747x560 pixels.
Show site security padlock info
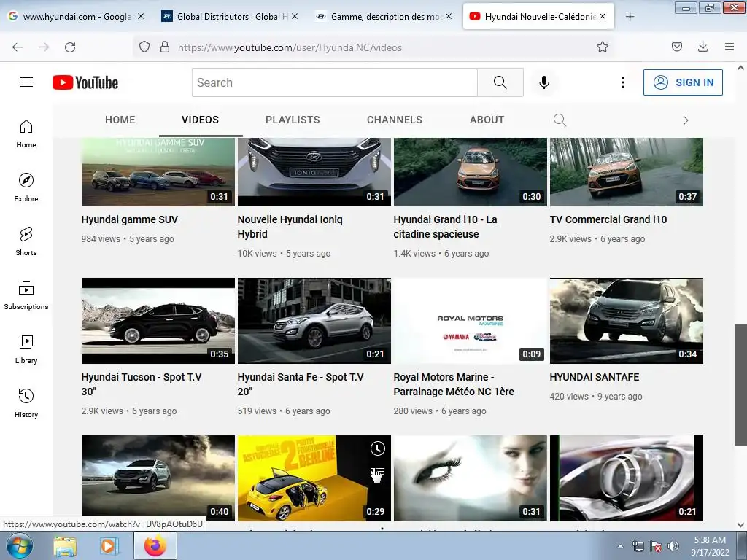pos(165,47)
